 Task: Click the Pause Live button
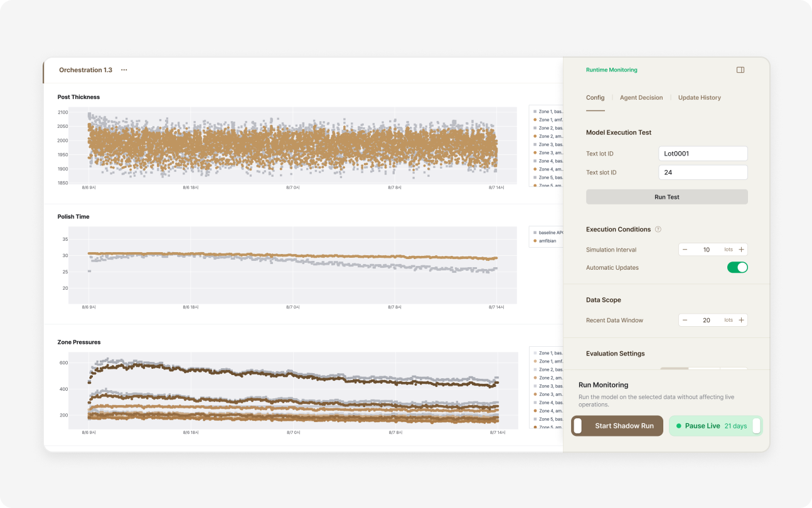click(x=716, y=426)
